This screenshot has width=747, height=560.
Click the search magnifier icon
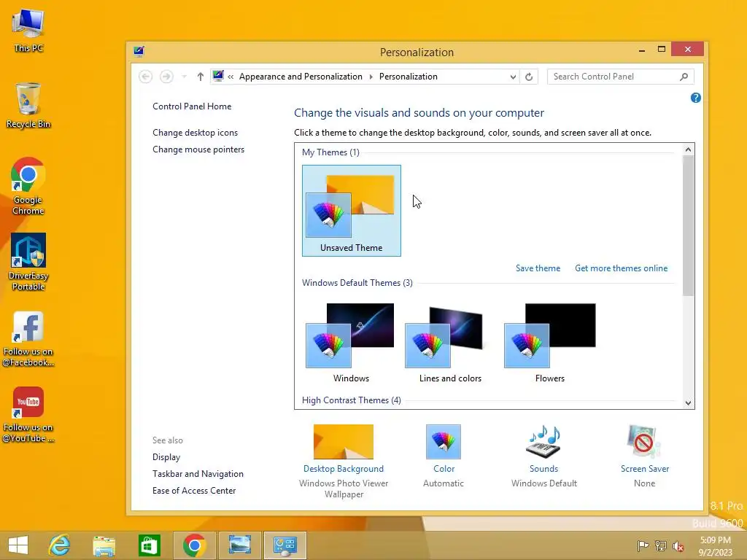coord(684,77)
